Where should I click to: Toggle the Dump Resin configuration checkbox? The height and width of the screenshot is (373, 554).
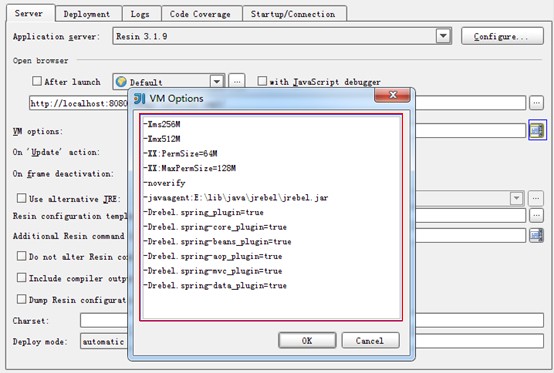(x=22, y=299)
